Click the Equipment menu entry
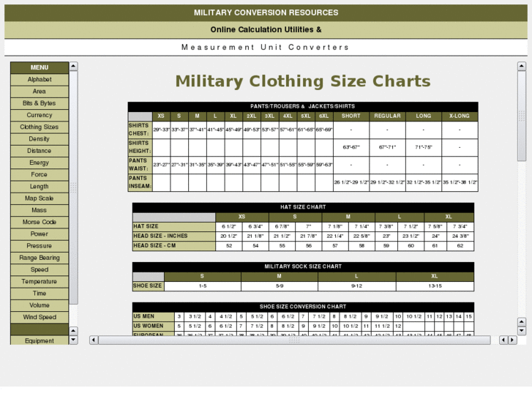532x399 pixels. [x=40, y=340]
